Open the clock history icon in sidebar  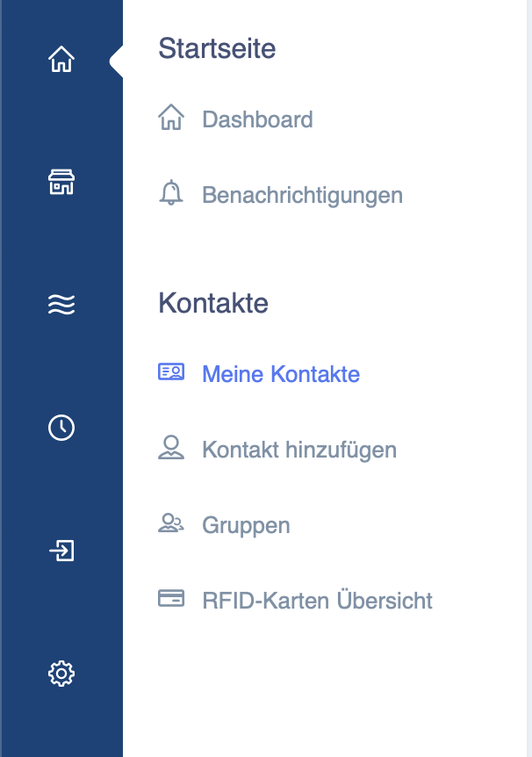pos(61,428)
